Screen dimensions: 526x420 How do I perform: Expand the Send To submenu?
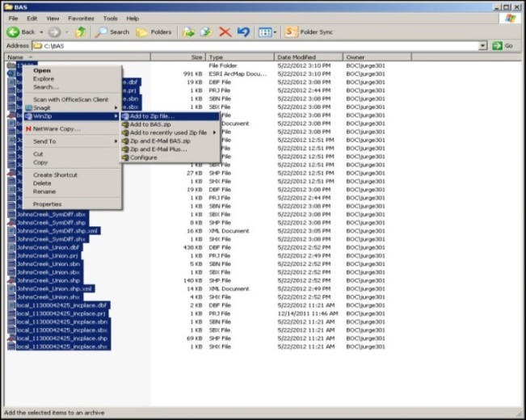click(44, 141)
